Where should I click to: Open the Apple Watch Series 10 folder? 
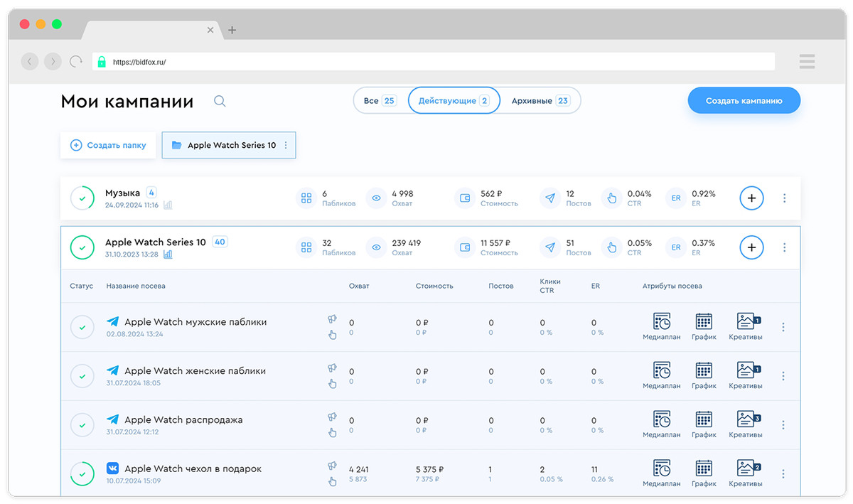(x=229, y=145)
